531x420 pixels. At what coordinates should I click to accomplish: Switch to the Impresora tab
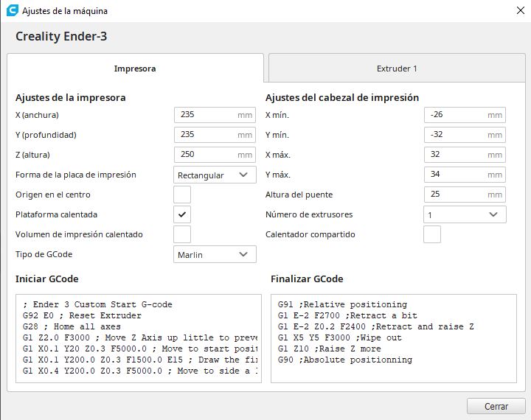pos(135,69)
